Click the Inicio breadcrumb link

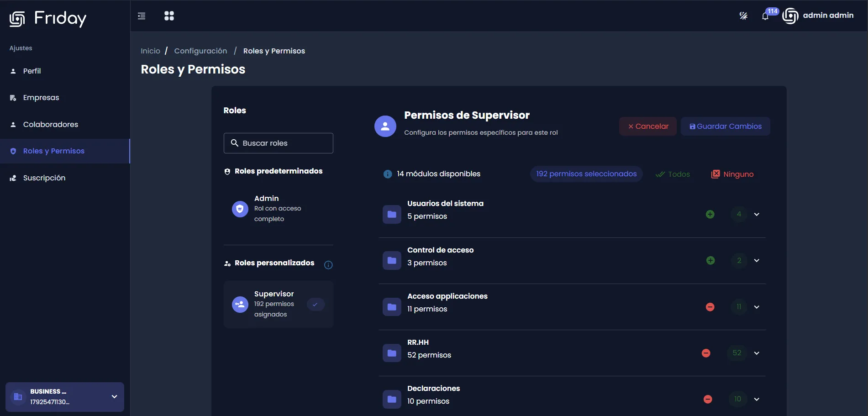coord(150,51)
